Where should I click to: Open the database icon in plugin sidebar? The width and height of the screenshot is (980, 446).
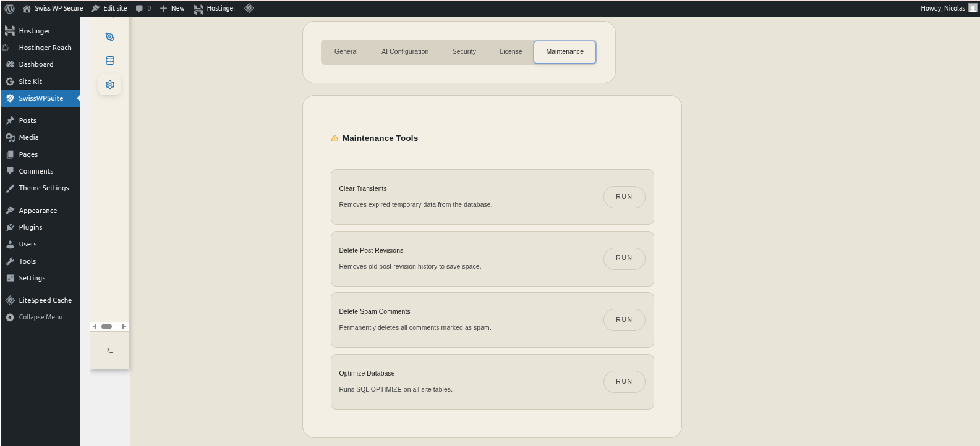(110, 61)
